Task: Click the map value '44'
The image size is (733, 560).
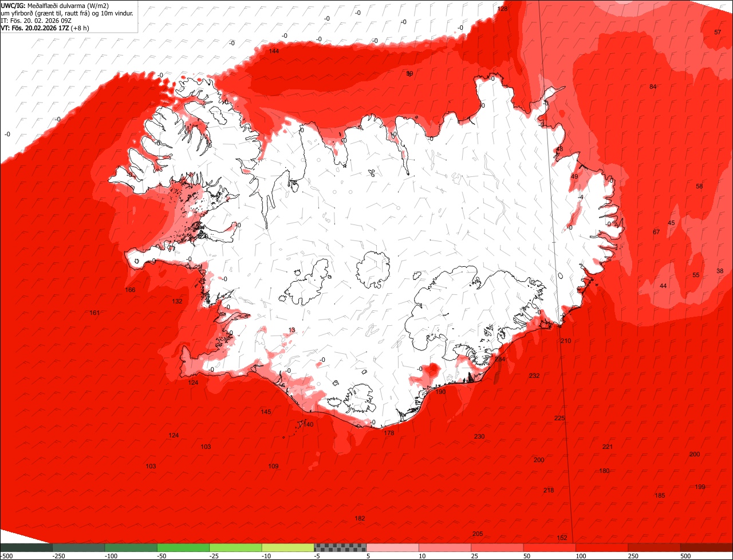Action: pyautogui.click(x=663, y=286)
